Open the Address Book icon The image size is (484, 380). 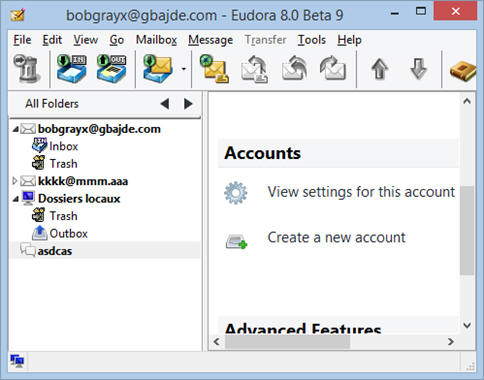coord(463,71)
